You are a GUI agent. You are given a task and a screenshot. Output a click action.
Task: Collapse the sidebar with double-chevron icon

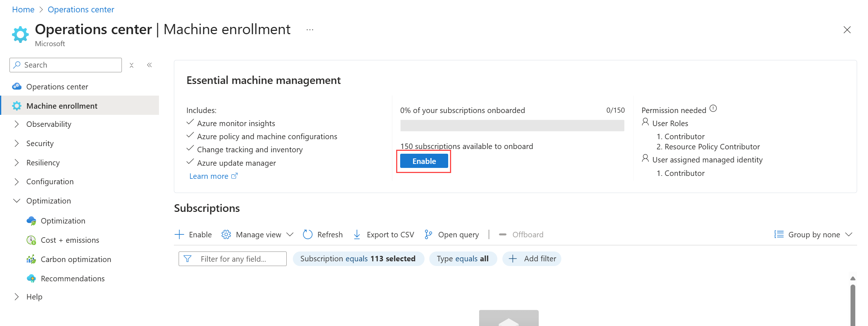[x=150, y=65]
